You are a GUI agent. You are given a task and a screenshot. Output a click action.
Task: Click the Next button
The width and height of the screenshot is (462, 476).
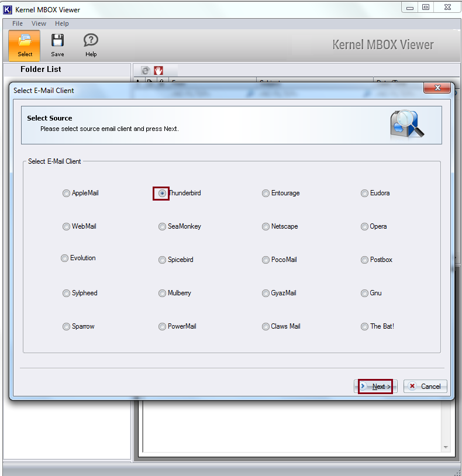[x=376, y=387]
